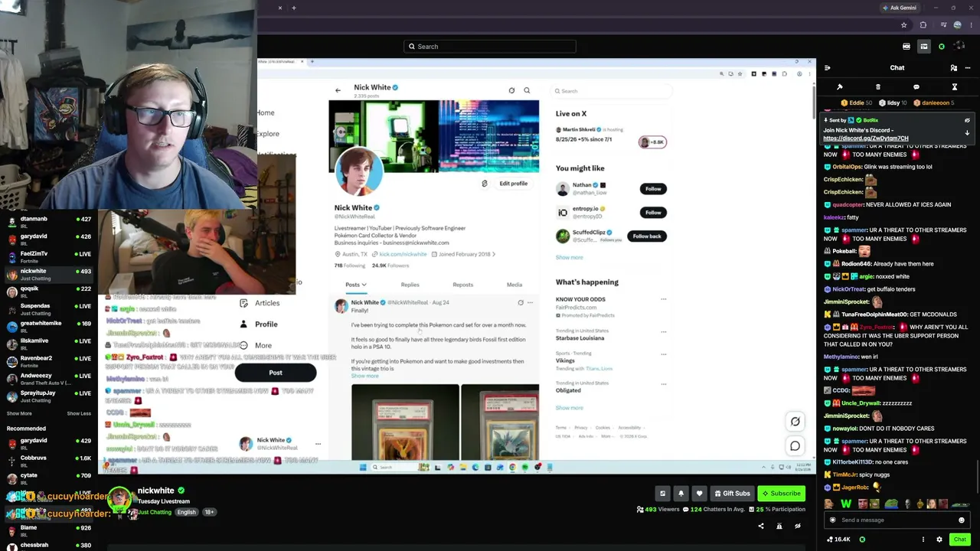Subscribe to the nickwhite channel
The width and height of the screenshot is (980, 551).
pyautogui.click(x=781, y=494)
